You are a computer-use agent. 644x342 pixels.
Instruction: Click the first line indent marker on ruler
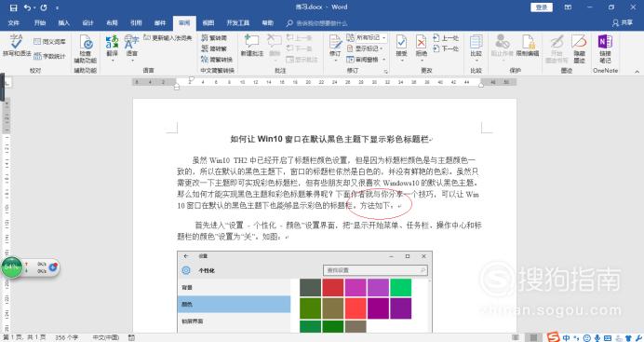point(191,79)
